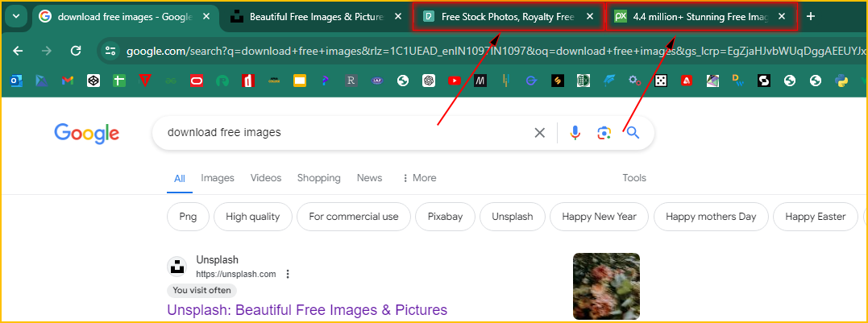Open the Unsplash result three-dot options
Image resolution: width=868 pixels, height=323 pixels.
(x=288, y=274)
